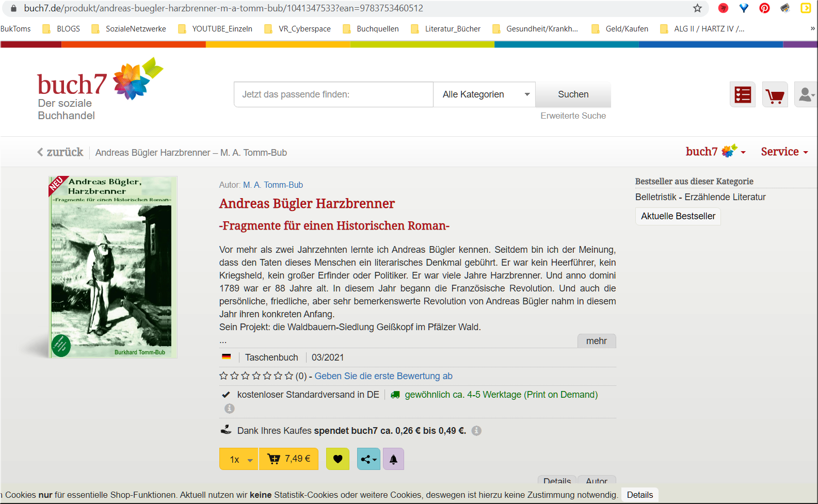Click the browser address bar URL
The image size is (818, 504).
coord(223,8)
